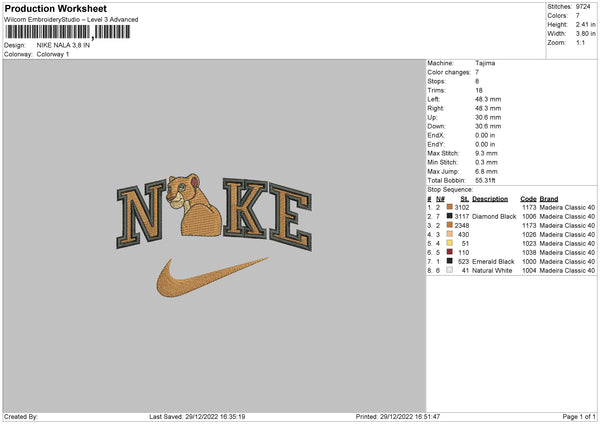Image resolution: width=600 pixels, height=424 pixels.
Task: Click the swatch for thread 2348
Action: (x=450, y=225)
